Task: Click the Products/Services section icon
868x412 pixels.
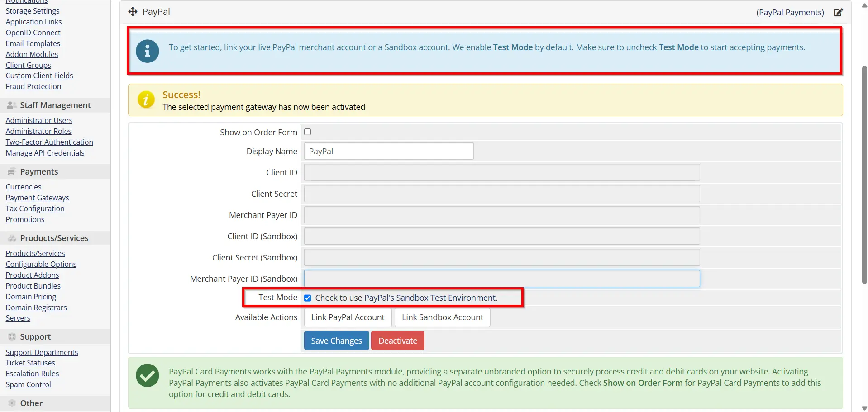Action: pos(12,238)
